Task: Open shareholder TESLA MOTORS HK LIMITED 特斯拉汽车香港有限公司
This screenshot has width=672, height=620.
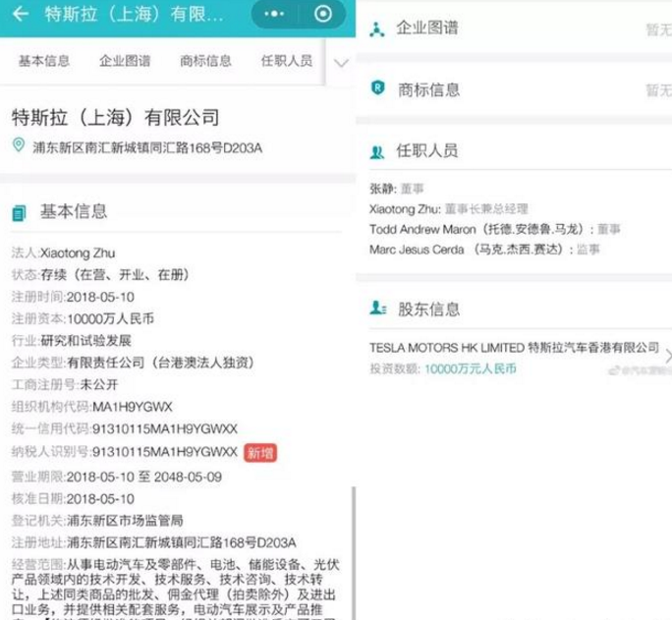Action: (x=514, y=348)
